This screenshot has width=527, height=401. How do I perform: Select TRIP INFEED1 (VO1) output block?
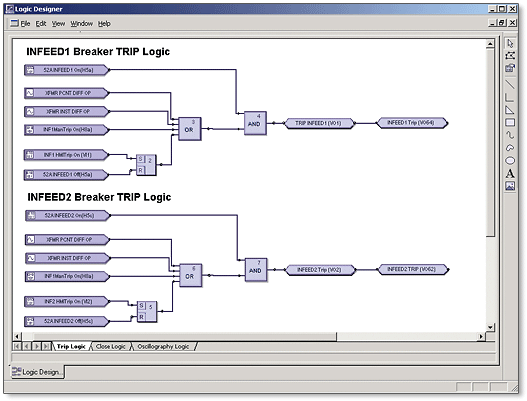(319, 123)
